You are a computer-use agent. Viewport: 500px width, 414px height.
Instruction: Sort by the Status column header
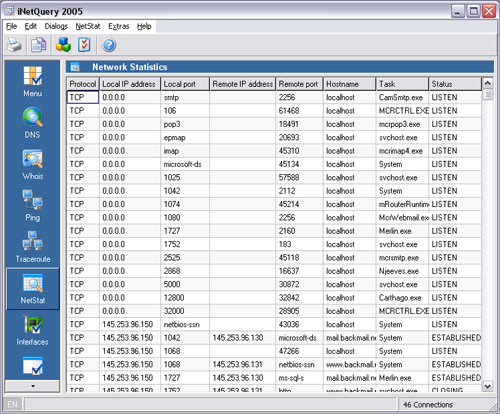coord(455,84)
